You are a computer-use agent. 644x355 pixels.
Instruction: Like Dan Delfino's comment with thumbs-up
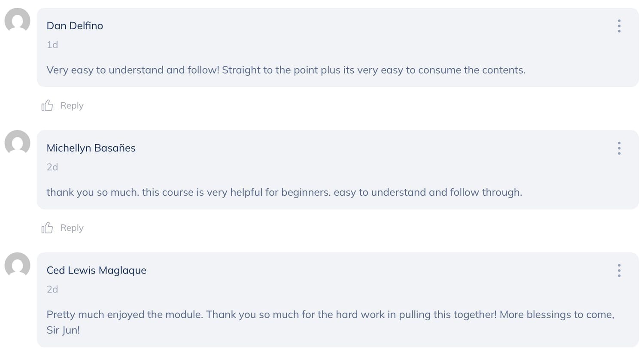point(47,106)
